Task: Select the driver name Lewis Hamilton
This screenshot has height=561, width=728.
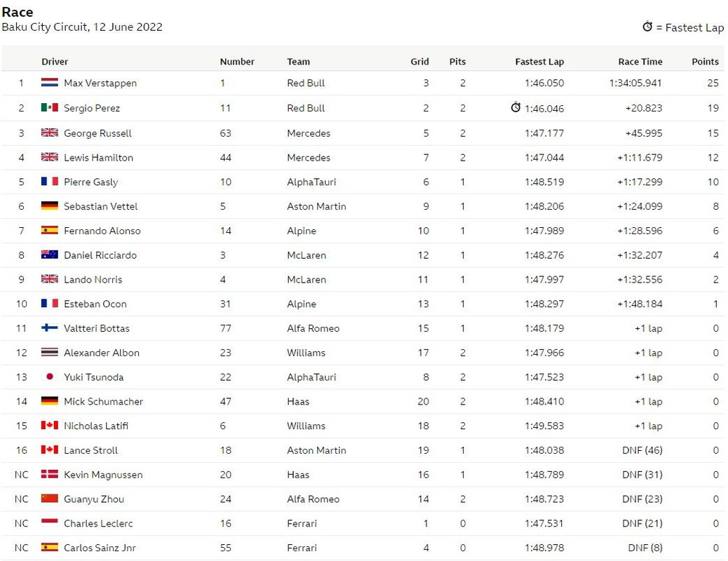Action: click(x=98, y=158)
